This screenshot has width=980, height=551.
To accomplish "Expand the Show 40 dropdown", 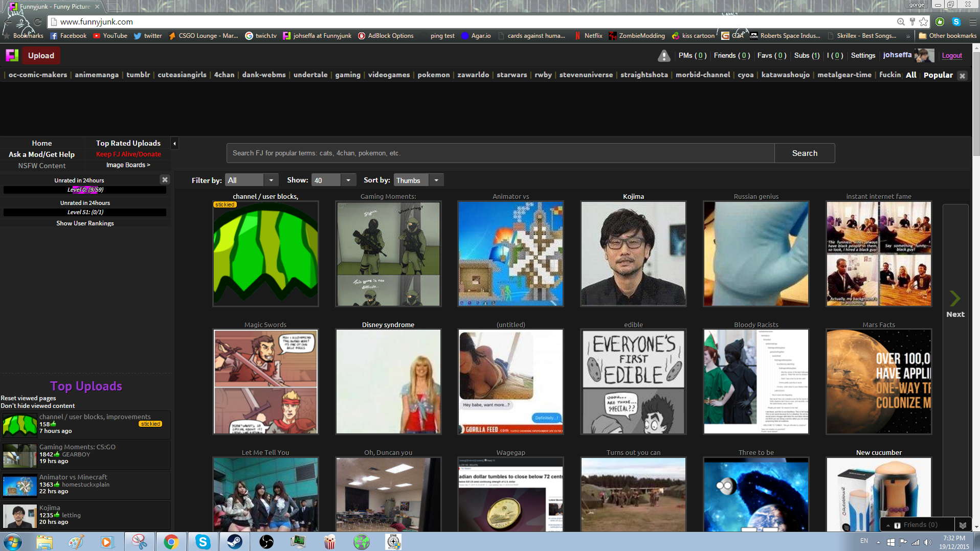I will (333, 180).
